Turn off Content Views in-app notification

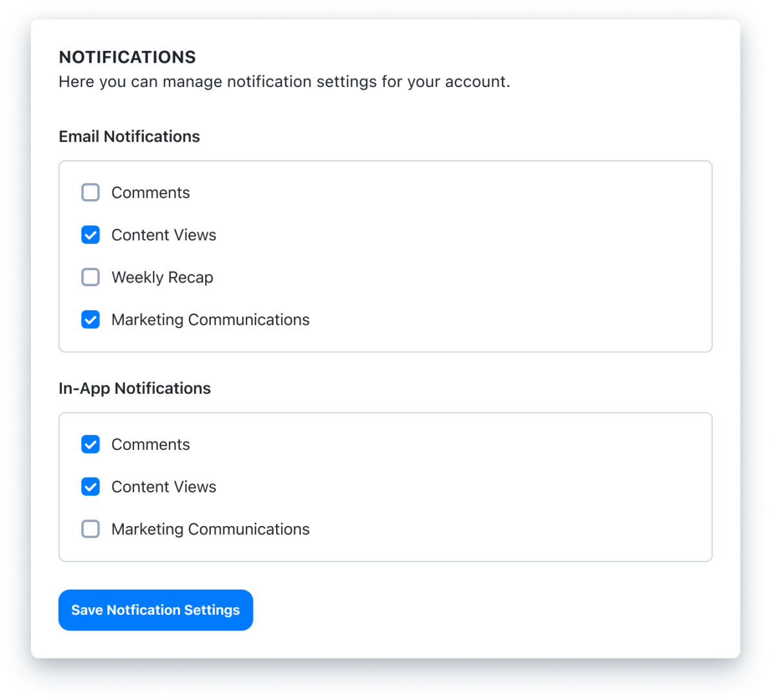pos(90,487)
